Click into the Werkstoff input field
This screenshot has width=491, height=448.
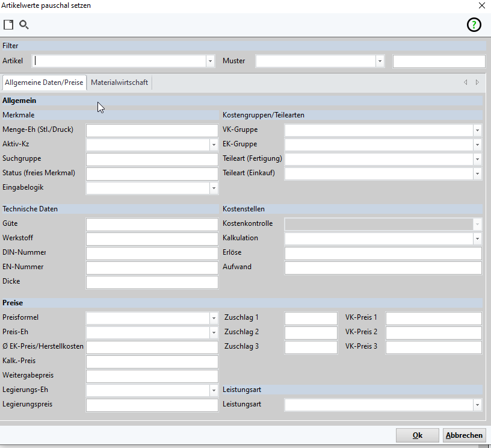[x=152, y=238]
